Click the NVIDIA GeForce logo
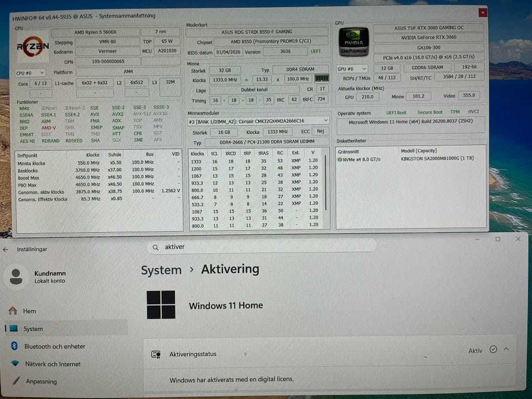 (353, 42)
